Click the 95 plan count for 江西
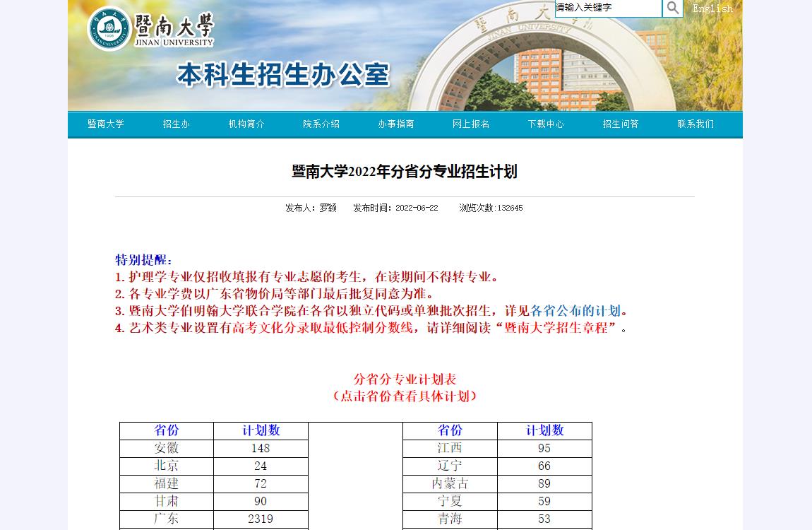Image resolution: width=812 pixels, height=530 pixels. coord(544,448)
